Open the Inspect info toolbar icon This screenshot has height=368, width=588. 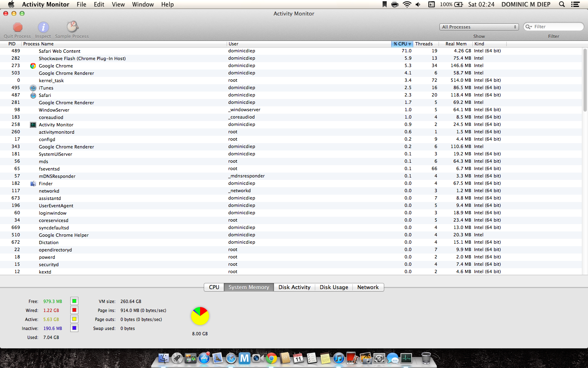[x=43, y=27]
